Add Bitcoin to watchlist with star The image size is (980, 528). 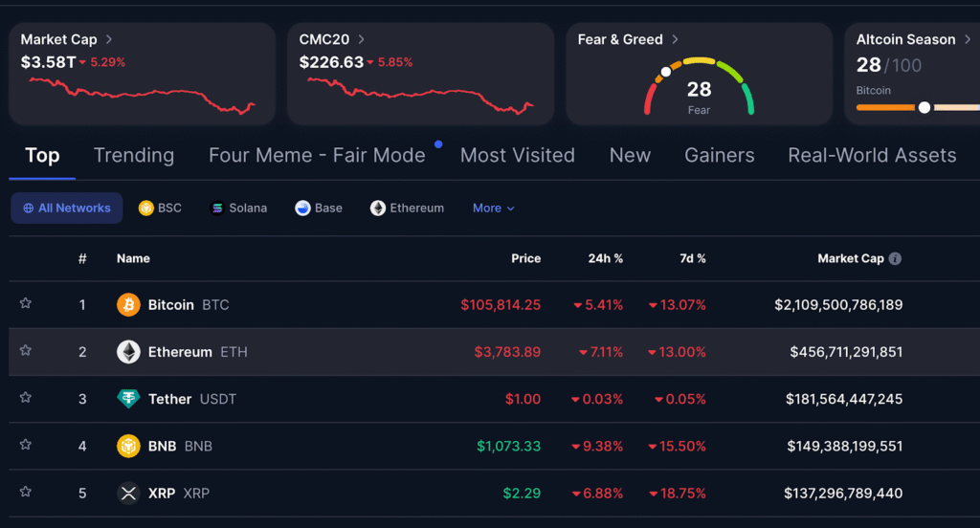[x=26, y=303]
